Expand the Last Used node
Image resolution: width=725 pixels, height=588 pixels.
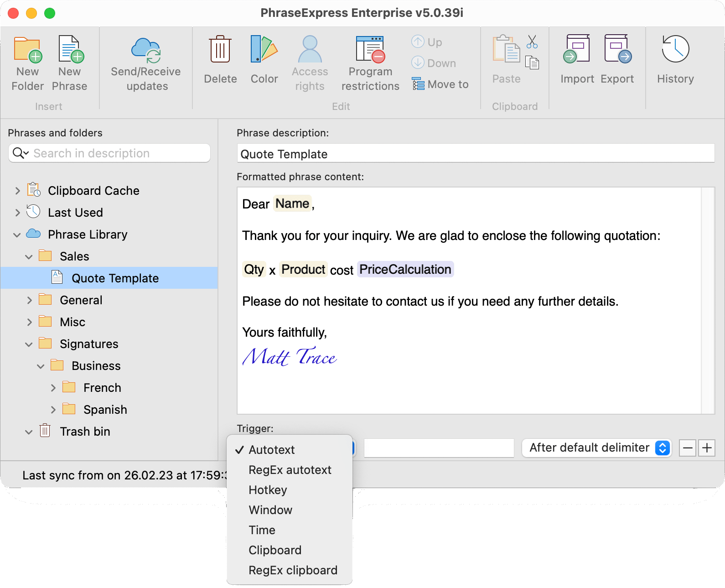[x=17, y=213]
